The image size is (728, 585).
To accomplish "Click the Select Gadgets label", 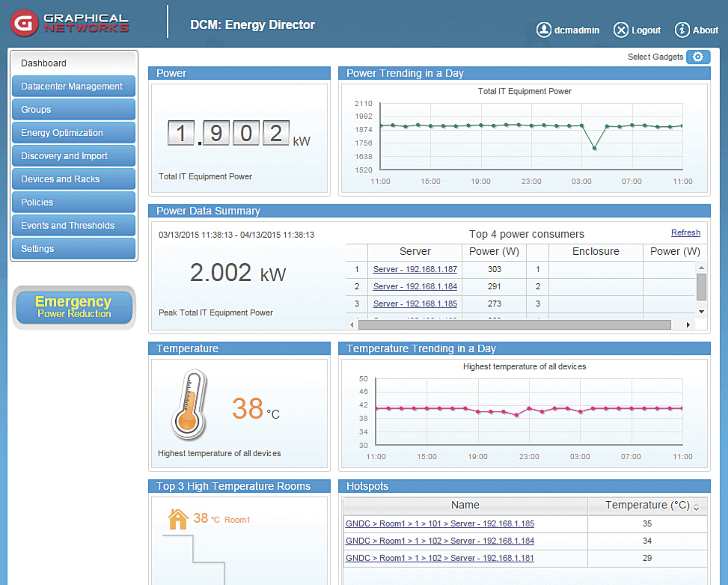I will [x=655, y=57].
